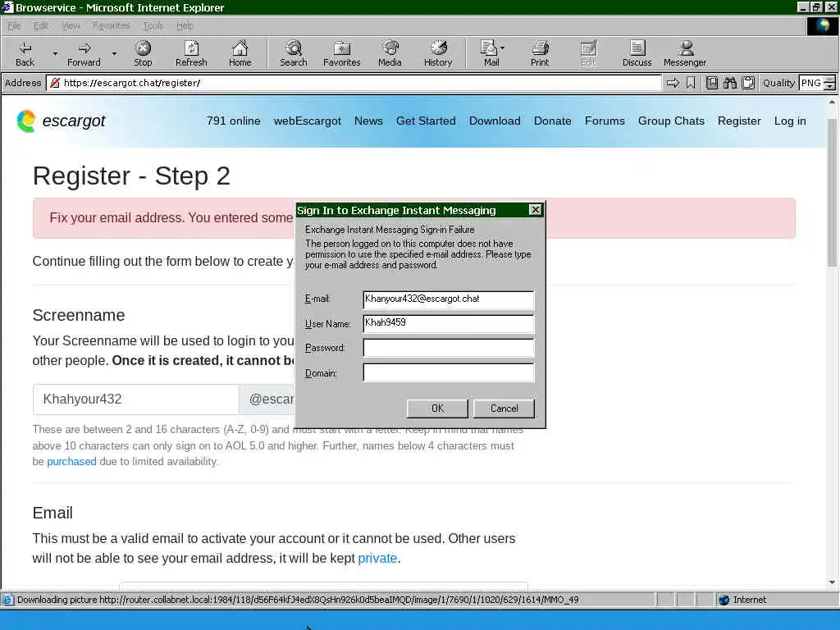Close the Exchange Instant Messaging dialog
This screenshot has width=840, height=630.
pyautogui.click(x=535, y=210)
